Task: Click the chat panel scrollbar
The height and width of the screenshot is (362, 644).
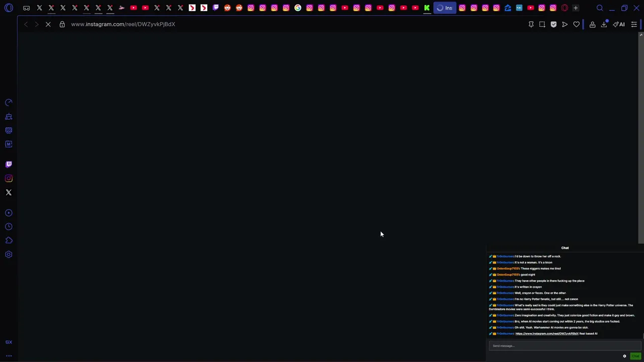Action: (643, 336)
